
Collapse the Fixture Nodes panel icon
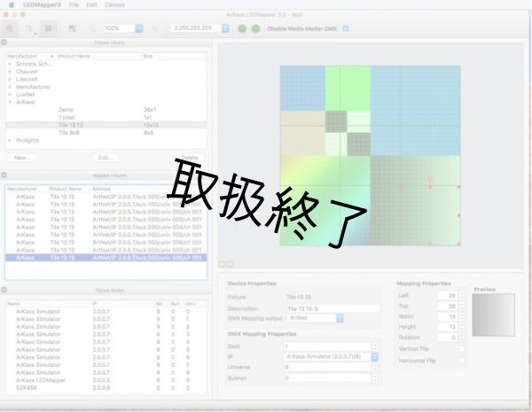(4, 290)
